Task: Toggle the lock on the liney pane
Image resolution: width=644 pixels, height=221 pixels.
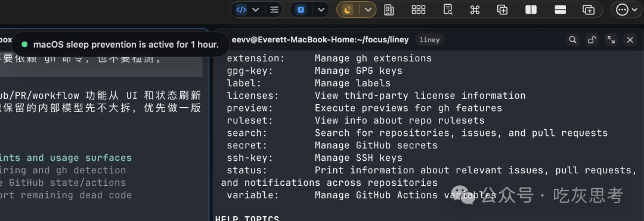Action: pos(592,40)
